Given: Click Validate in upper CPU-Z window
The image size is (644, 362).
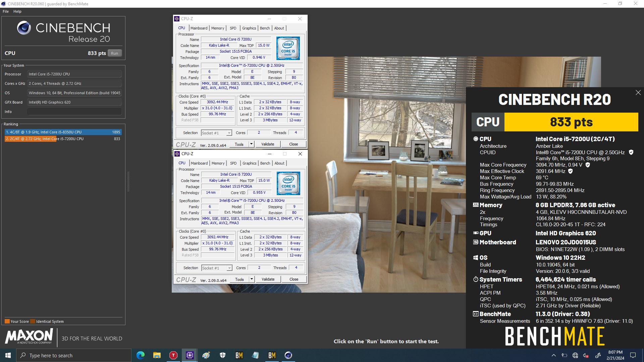Looking at the screenshot, I should click(x=268, y=144).
